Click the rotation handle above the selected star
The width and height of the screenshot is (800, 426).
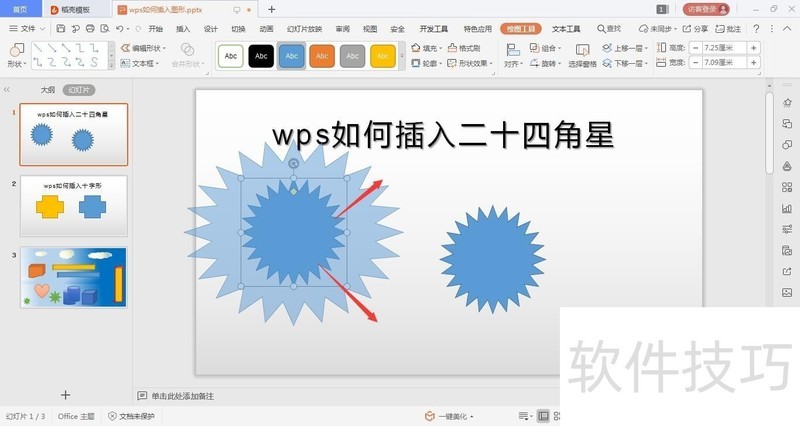[293, 163]
